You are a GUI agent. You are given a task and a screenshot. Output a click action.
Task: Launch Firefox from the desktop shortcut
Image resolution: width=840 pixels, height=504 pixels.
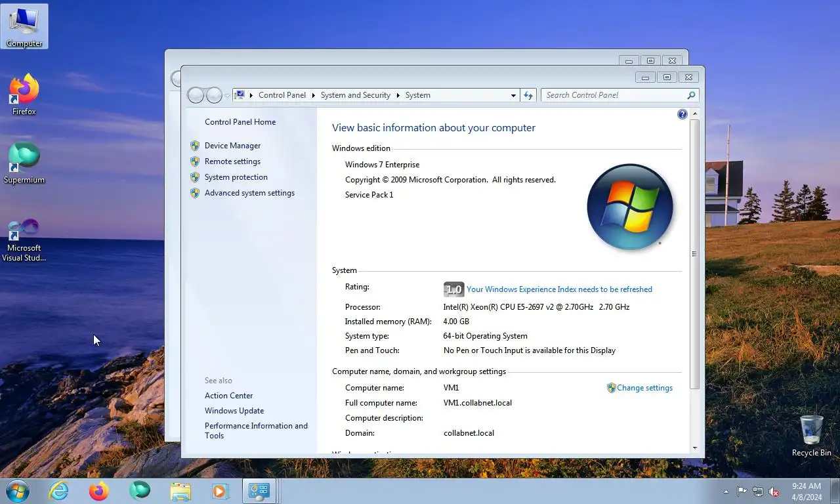(24, 95)
